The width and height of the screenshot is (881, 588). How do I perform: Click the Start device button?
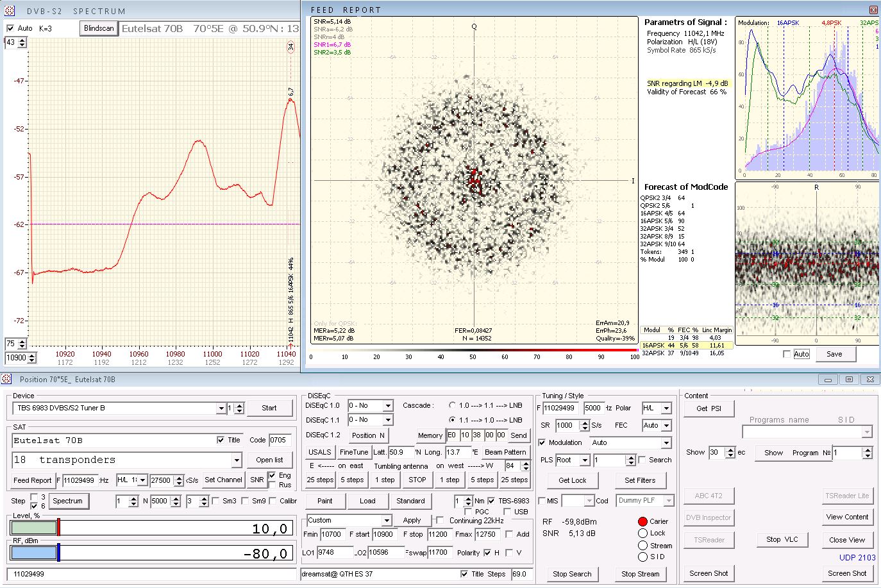point(269,408)
